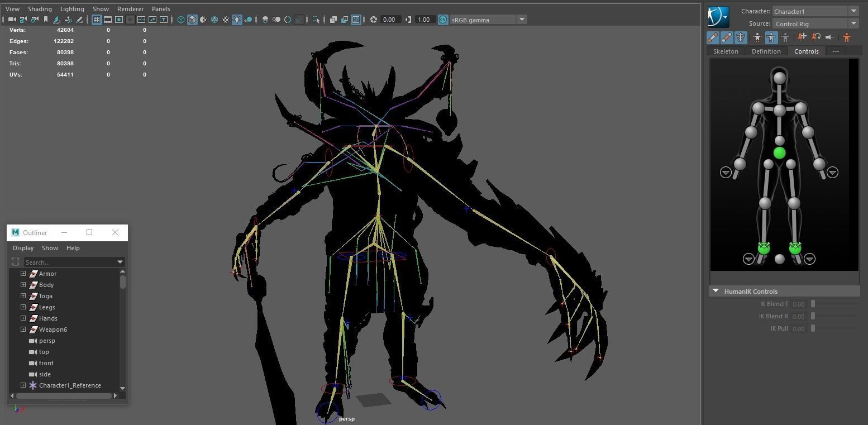Image resolution: width=868 pixels, height=425 pixels.
Task: Click the Use Default Material icon
Action: pyautogui.click(x=203, y=20)
